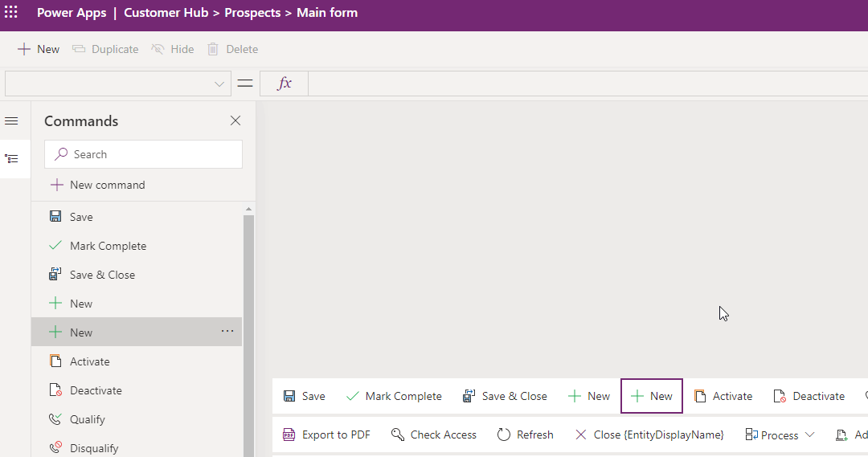This screenshot has height=457, width=868.
Task: Click Refresh in preview command bar
Action: pyautogui.click(x=525, y=435)
